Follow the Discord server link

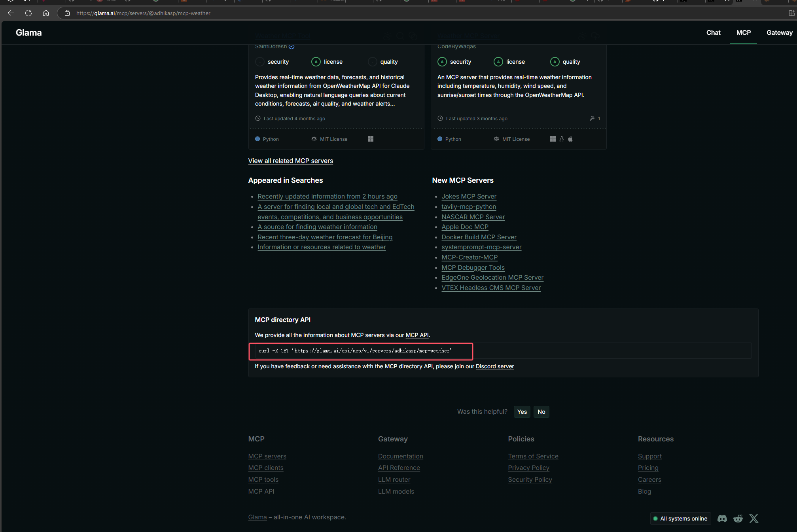point(494,366)
